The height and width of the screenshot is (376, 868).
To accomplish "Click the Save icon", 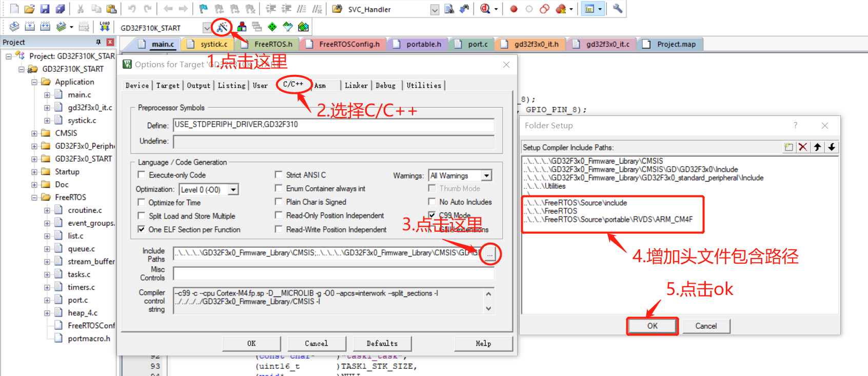I will tap(45, 9).
